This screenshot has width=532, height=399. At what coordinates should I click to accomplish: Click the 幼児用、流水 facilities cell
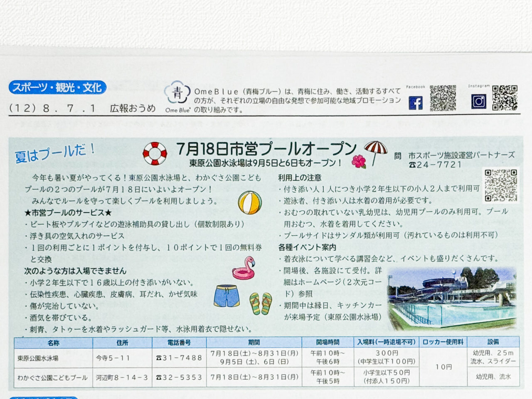[493, 377]
